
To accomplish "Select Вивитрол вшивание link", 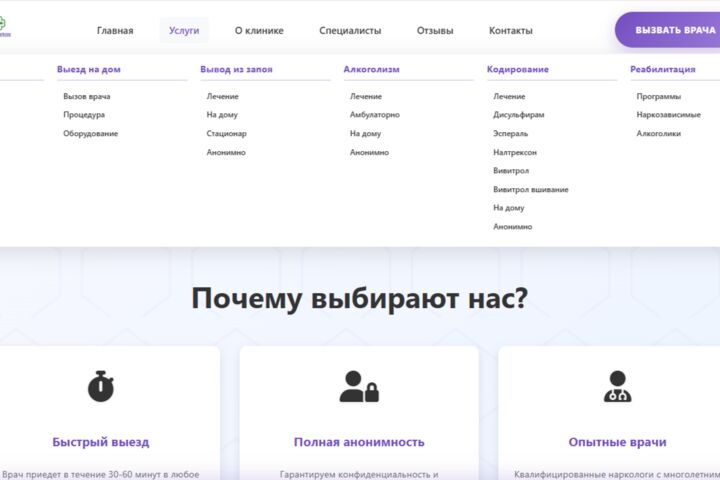I will click(x=530, y=189).
